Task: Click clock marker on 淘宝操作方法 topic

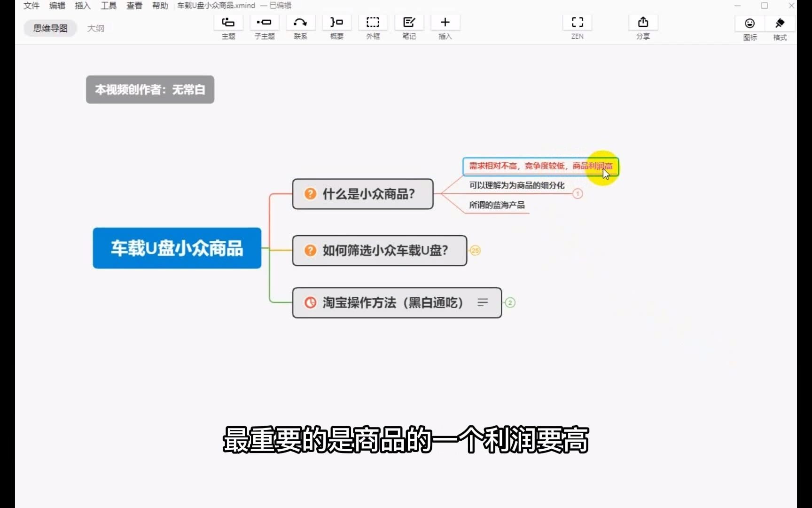Action: click(310, 302)
